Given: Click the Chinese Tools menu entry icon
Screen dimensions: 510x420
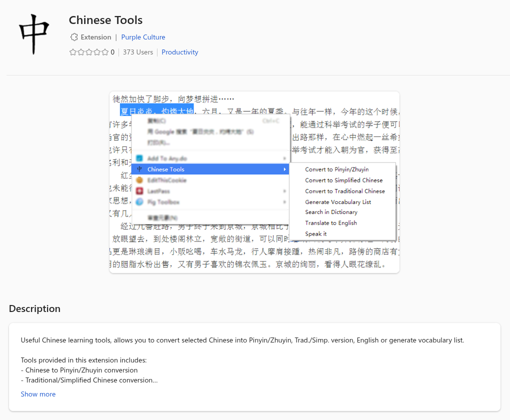Looking at the screenshot, I should pyautogui.click(x=139, y=169).
